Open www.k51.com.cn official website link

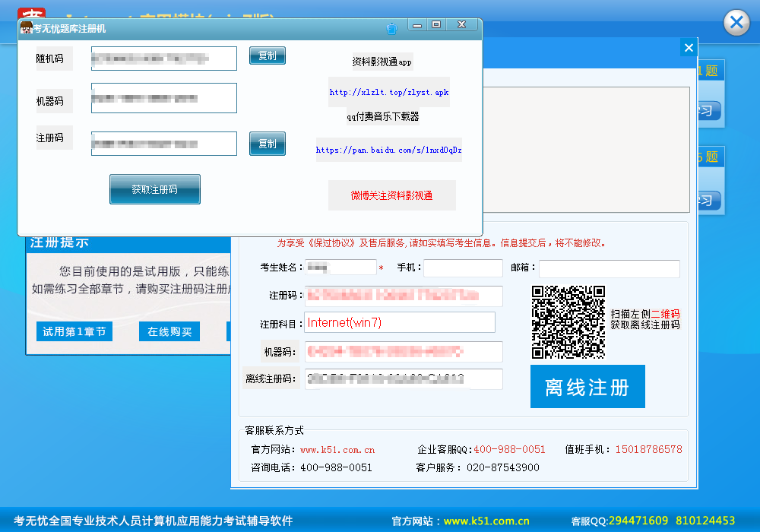(337, 449)
